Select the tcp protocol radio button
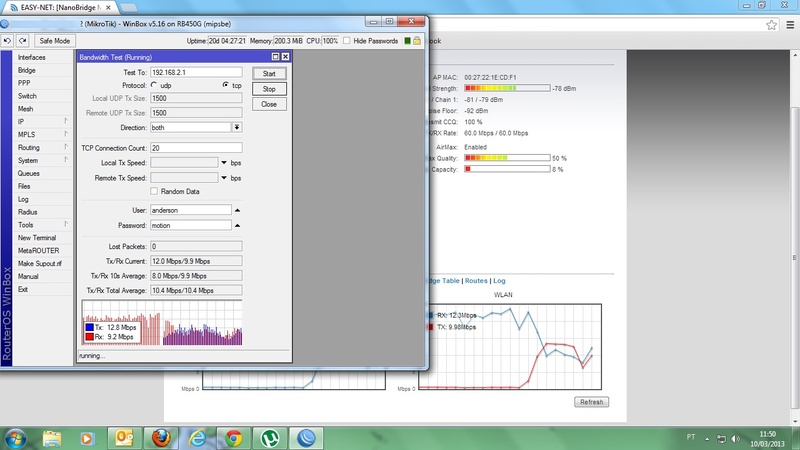This screenshot has width=800, height=450. coord(224,86)
